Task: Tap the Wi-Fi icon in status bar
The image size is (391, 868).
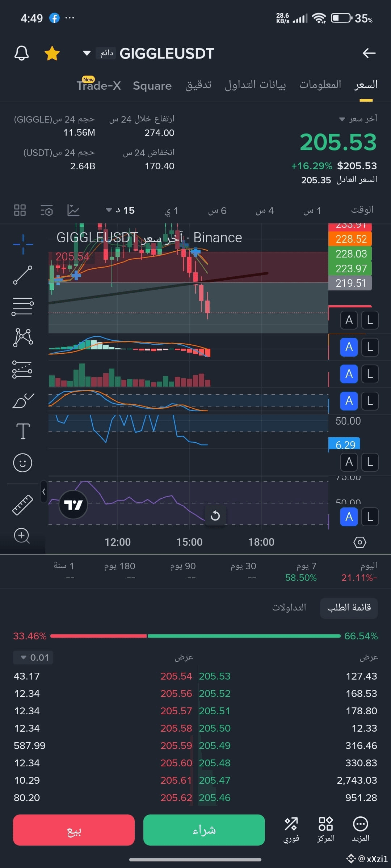Action: point(319,18)
